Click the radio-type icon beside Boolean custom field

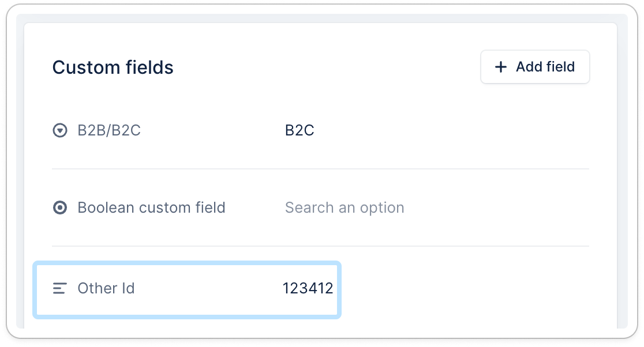pos(59,208)
